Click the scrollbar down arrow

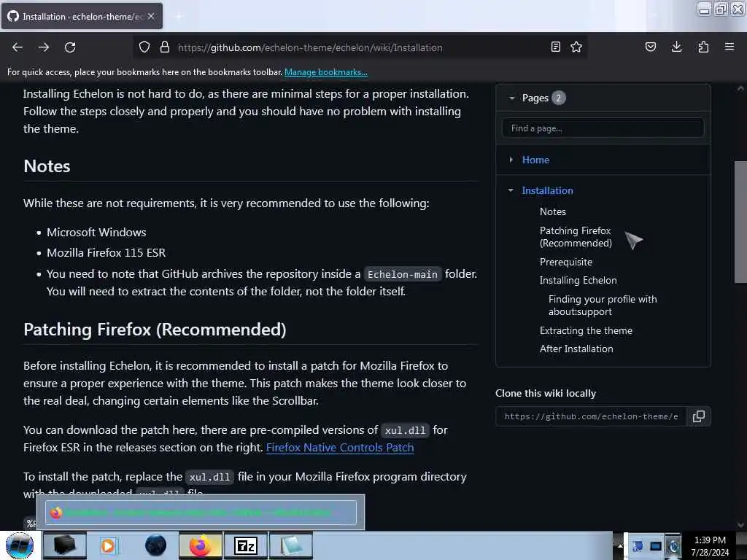pos(740,525)
